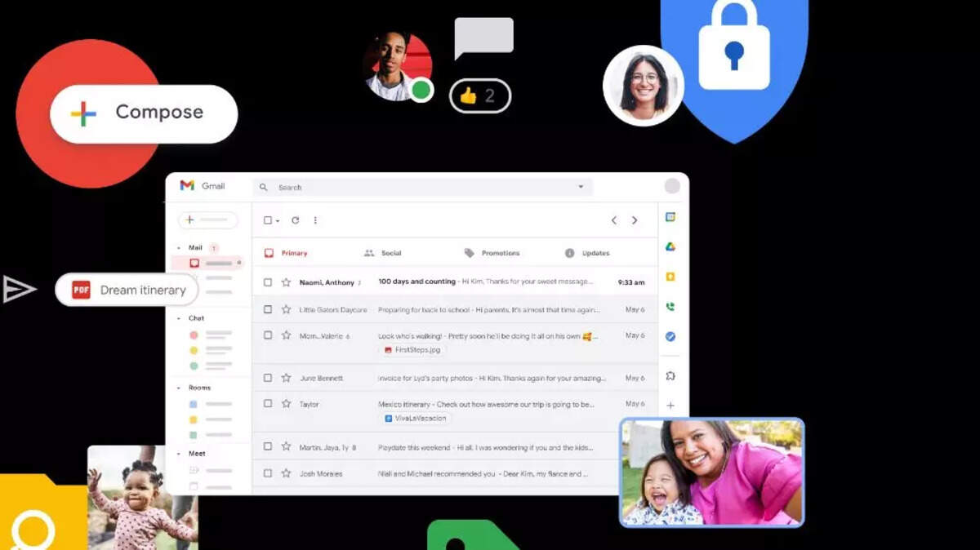Star the Josh Morales email
The width and height of the screenshot is (980, 550).
pos(286,473)
